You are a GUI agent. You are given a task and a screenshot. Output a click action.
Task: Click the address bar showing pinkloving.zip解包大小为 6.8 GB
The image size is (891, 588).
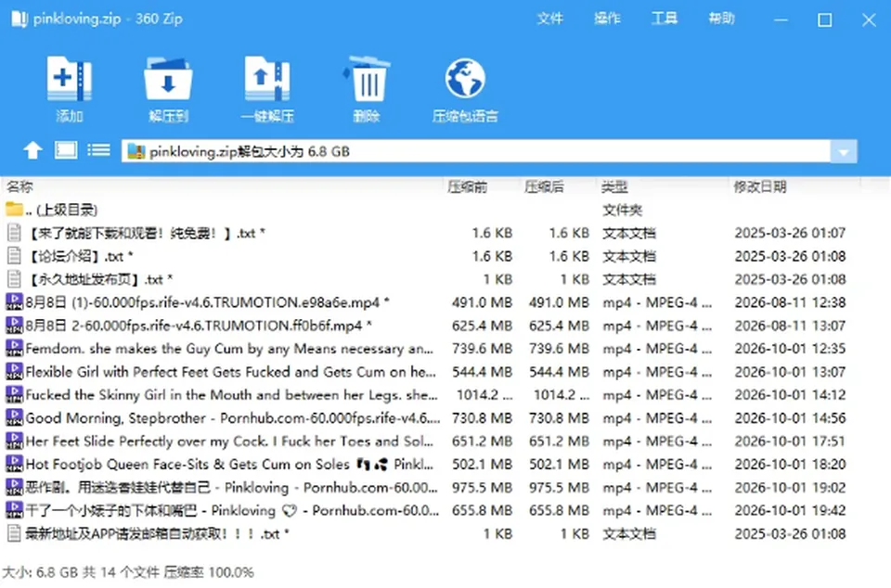pyautogui.click(x=476, y=151)
